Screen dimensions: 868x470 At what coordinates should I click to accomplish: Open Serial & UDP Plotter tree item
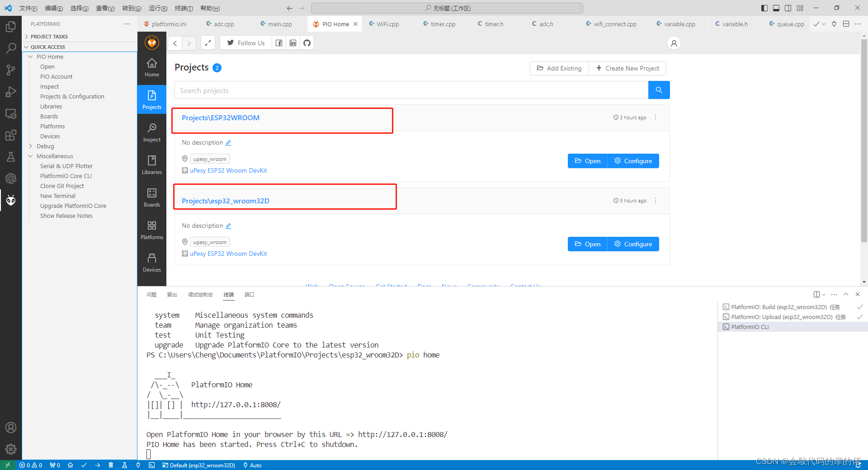[x=66, y=166]
